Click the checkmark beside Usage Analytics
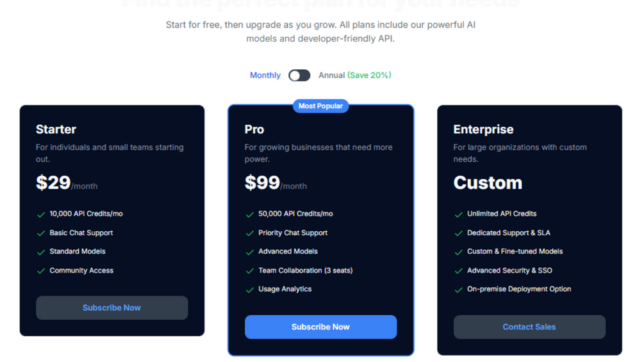Screen dimensions: 644x362 (250, 290)
